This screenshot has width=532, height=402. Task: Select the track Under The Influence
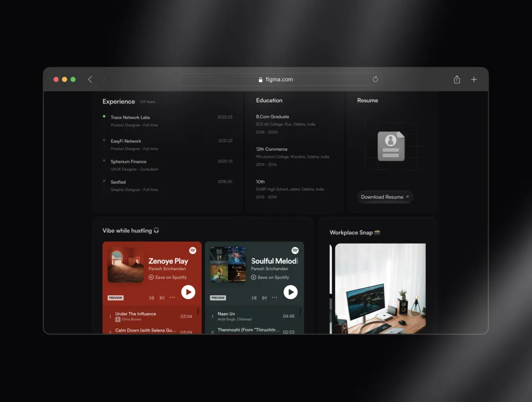tap(151, 316)
